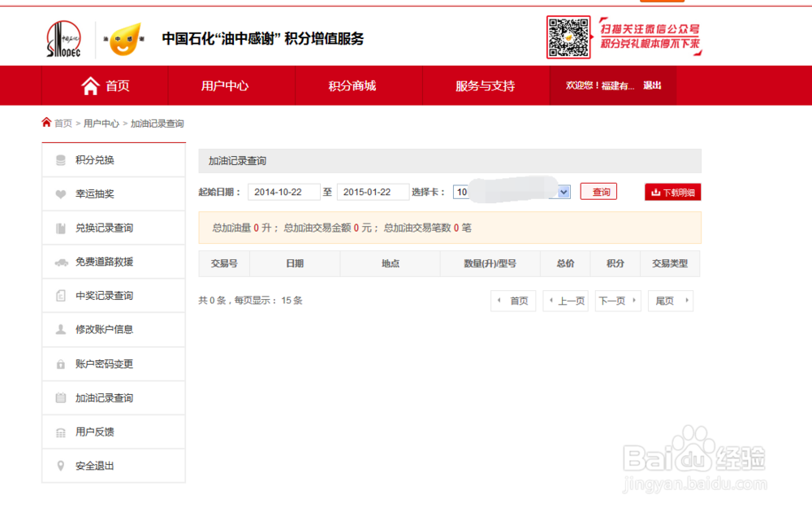
Task: Click the person icon beside 修改账户信息
Action: (61, 330)
